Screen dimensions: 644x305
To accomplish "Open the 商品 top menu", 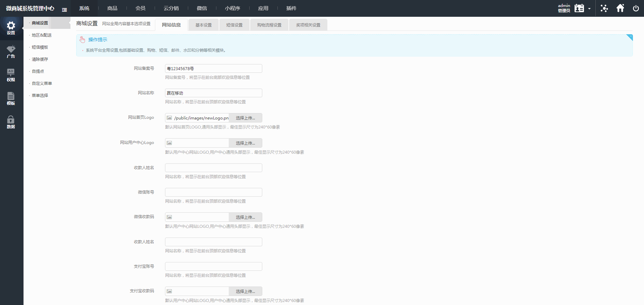I will pyautogui.click(x=112, y=8).
